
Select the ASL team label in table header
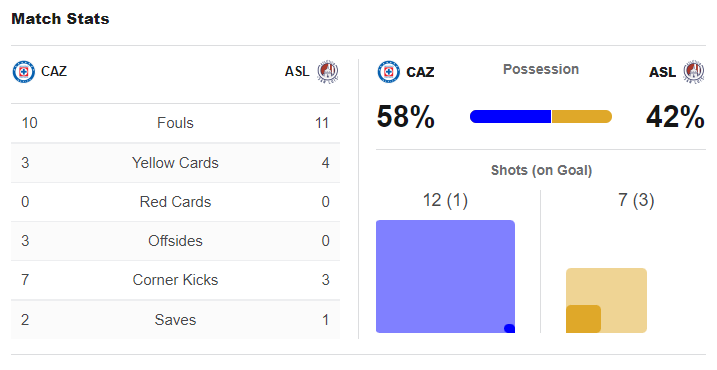297,71
